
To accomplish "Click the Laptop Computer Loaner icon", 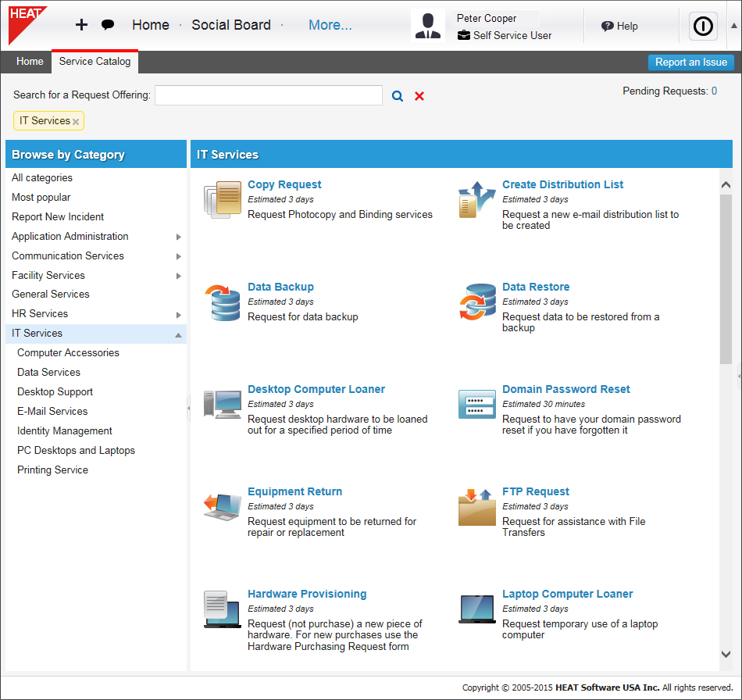I will click(477, 609).
